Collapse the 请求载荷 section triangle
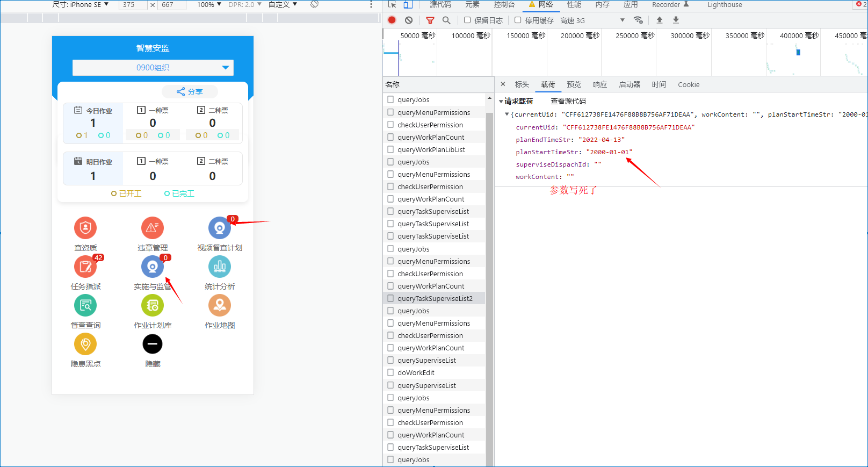This screenshot has height=467, width=868. click(501, 101)
